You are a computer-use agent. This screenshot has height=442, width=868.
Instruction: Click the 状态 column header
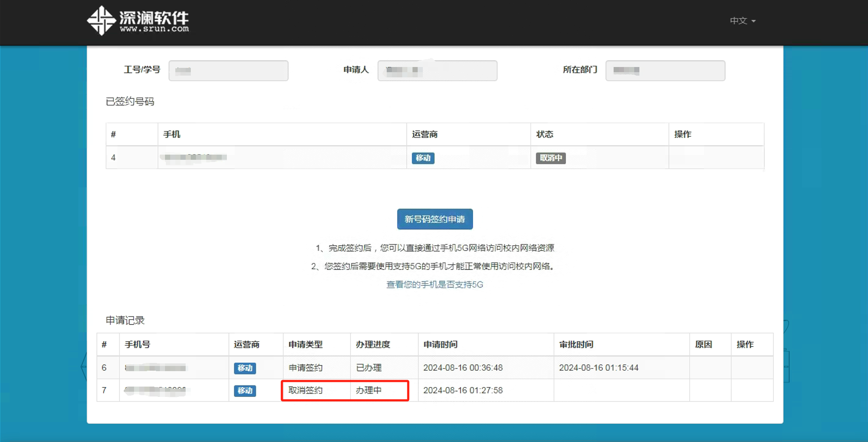[544, 134]
